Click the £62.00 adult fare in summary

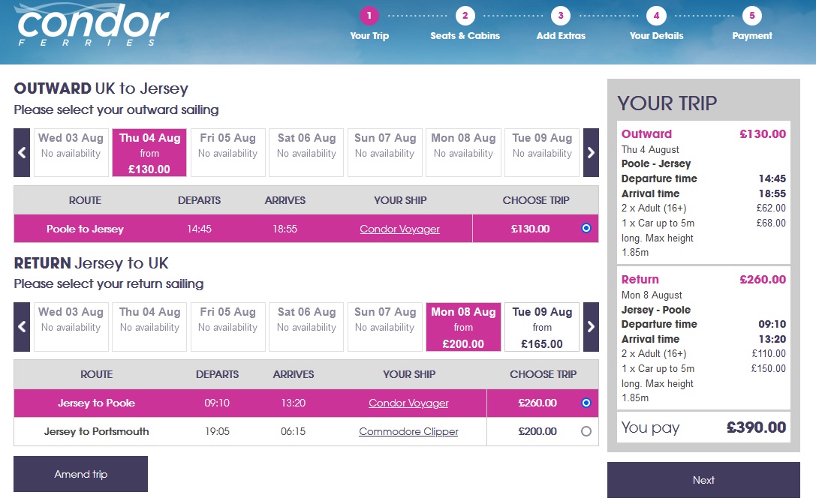coord(771,208)
